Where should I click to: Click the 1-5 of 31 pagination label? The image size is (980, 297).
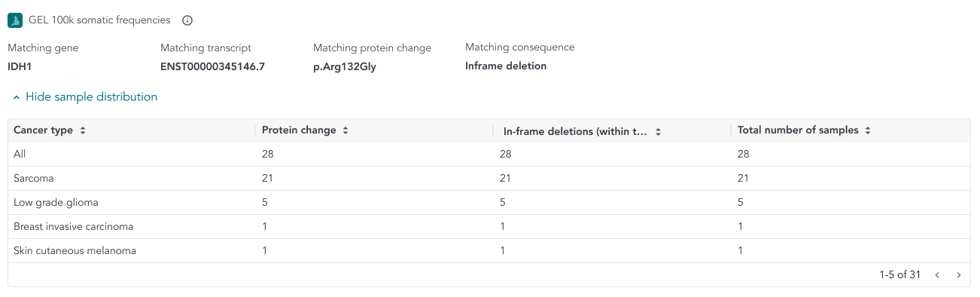tap(900, 275)
